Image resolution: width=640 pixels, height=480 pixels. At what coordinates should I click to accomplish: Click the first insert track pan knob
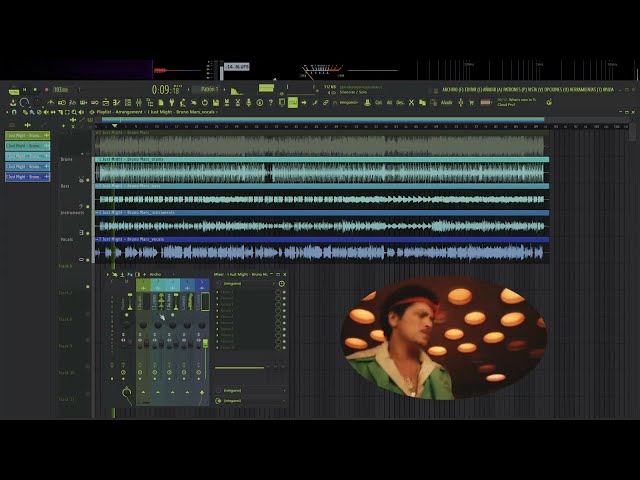[x=143, y=325]
